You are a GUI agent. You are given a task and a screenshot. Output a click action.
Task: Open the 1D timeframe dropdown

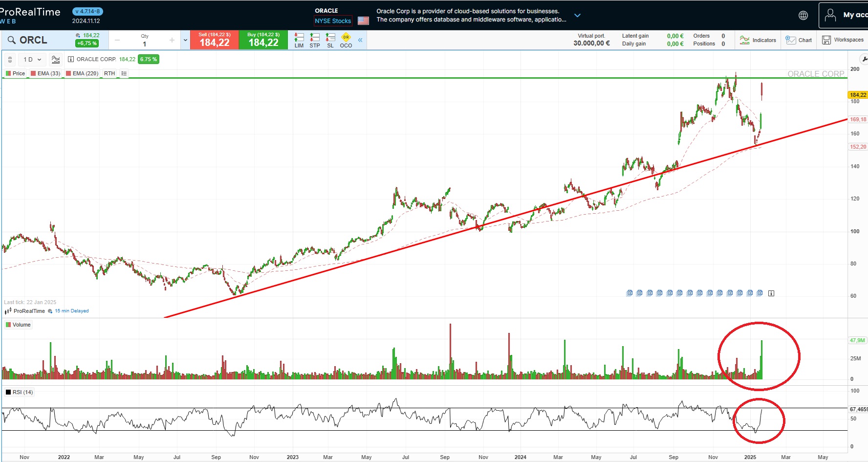click(x=31, y=59)
